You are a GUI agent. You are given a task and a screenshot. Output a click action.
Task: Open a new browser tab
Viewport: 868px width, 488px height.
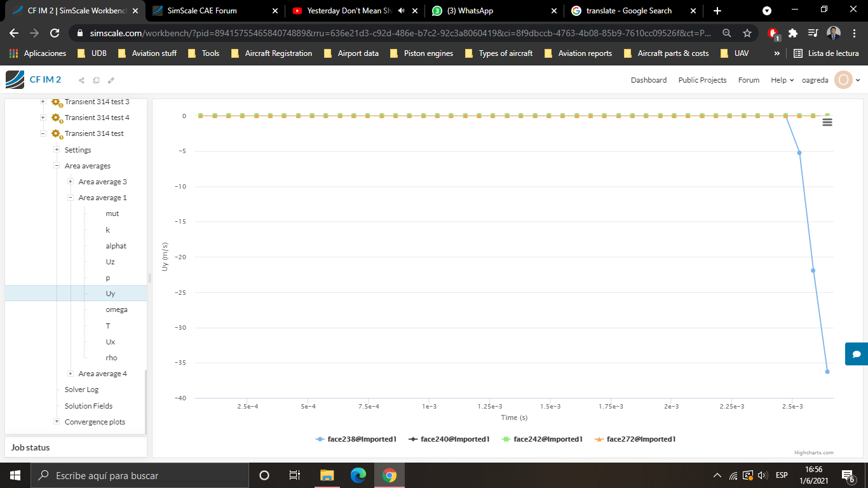(717, 11)
